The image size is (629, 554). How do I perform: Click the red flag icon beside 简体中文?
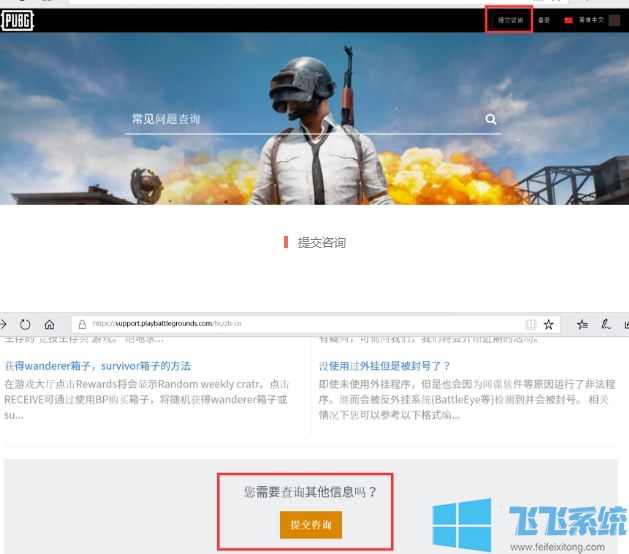568,20
